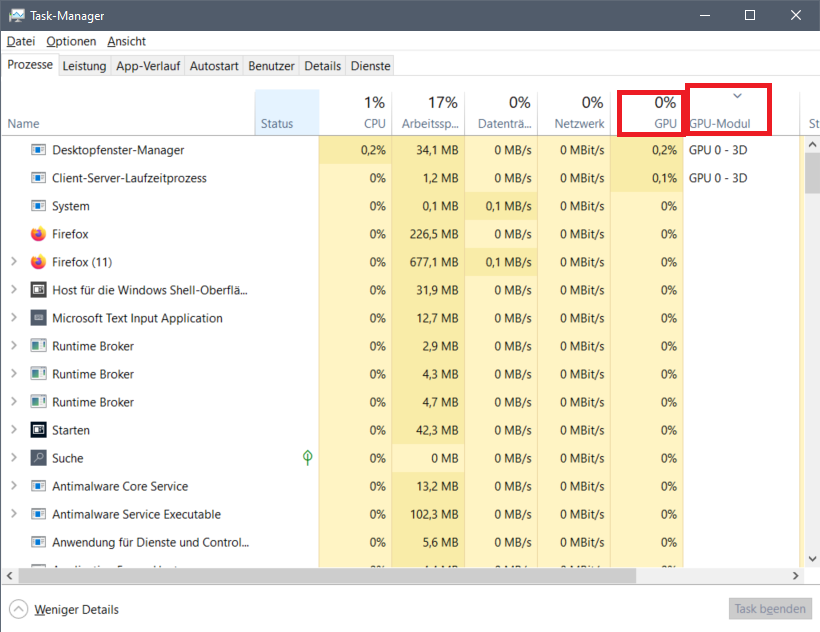Sort by the Status column header

287,112
